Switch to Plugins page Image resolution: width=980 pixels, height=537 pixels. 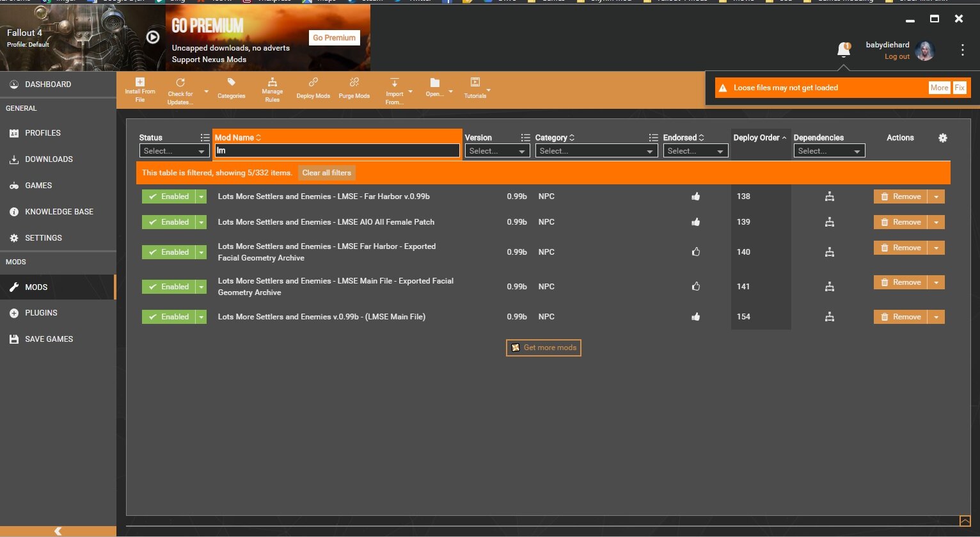(x=58, y=313)
